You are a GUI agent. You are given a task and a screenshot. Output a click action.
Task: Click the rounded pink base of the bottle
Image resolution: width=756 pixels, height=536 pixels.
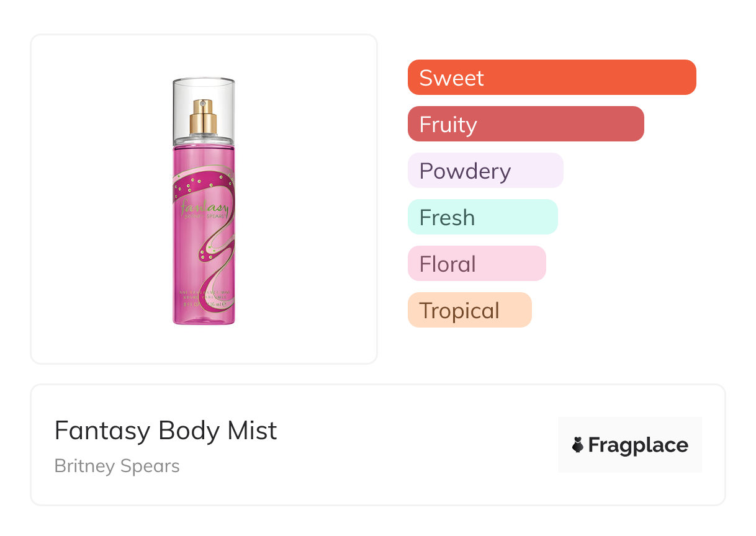204,316
